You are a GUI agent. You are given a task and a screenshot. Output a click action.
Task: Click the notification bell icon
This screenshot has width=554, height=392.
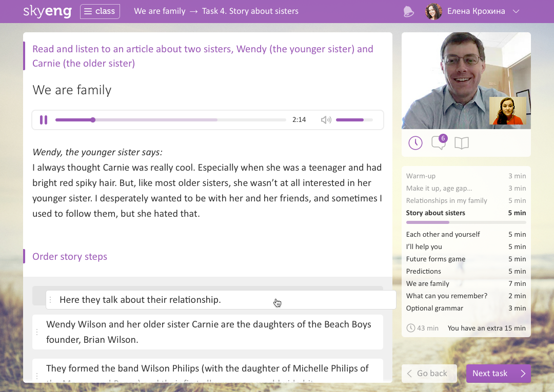click(408, 11)
